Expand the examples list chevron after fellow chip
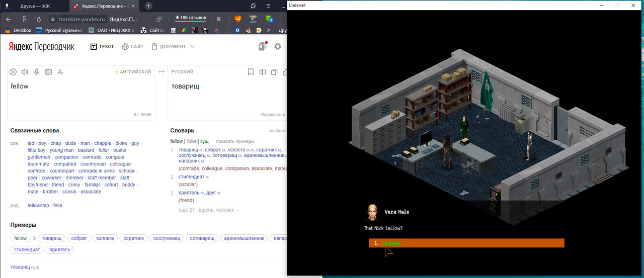This screenshot has height=278, width=644. point(35,238)
